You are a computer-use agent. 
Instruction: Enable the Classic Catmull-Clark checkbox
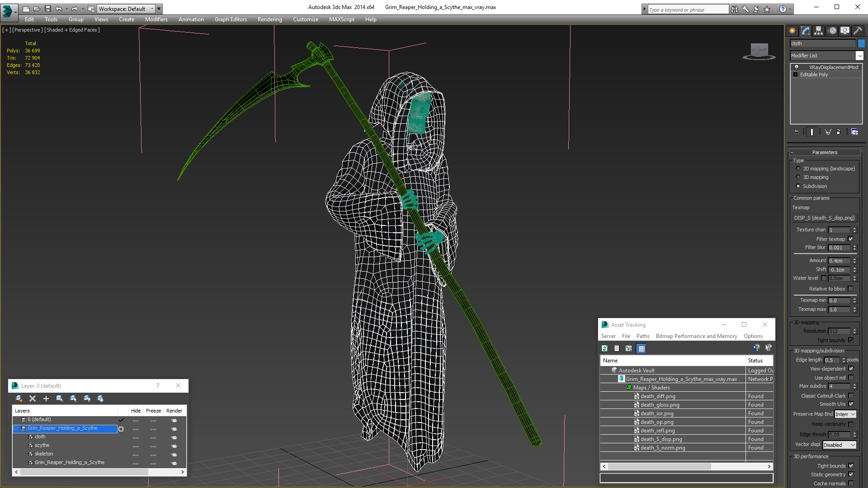coord(851,396)
